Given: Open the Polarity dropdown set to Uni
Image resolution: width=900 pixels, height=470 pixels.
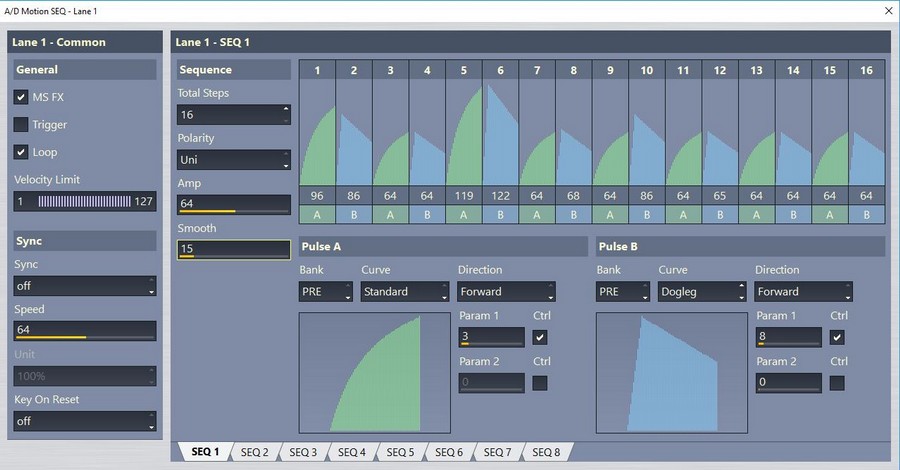Looking at the screenshot, I should pyautogui.click(x=234, y=160).
